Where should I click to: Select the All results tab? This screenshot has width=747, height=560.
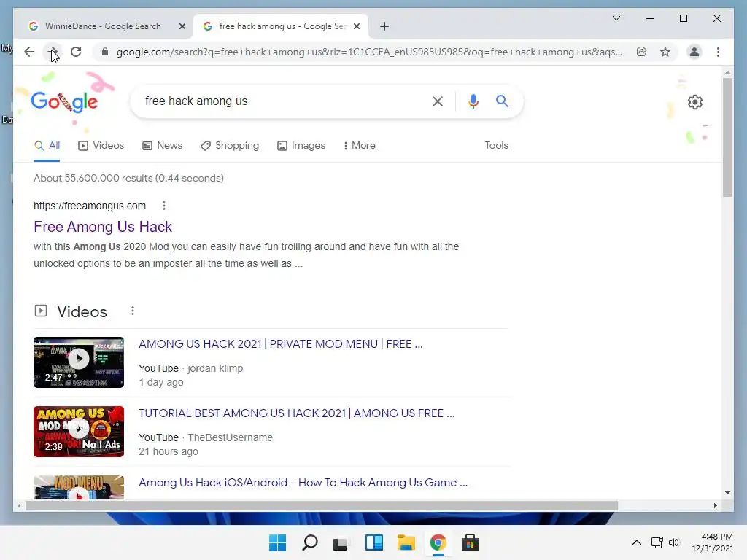[x=47, y=146]
